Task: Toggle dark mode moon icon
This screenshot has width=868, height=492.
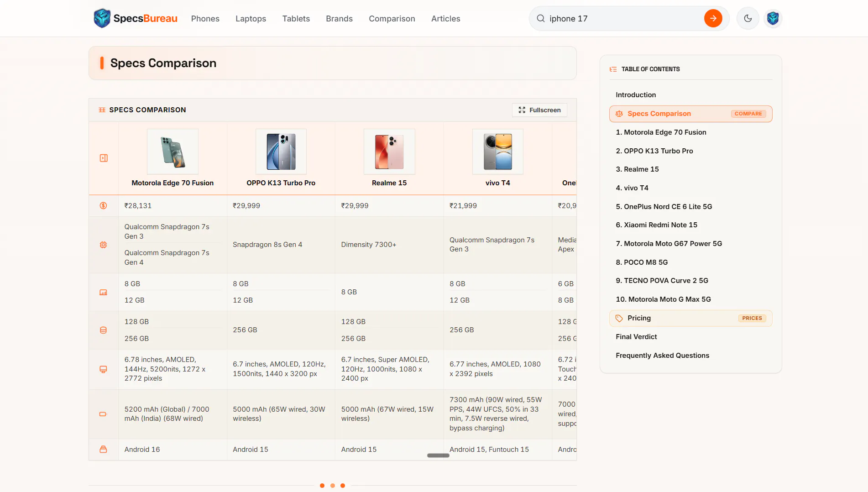Action: click(x=748, y=18)
